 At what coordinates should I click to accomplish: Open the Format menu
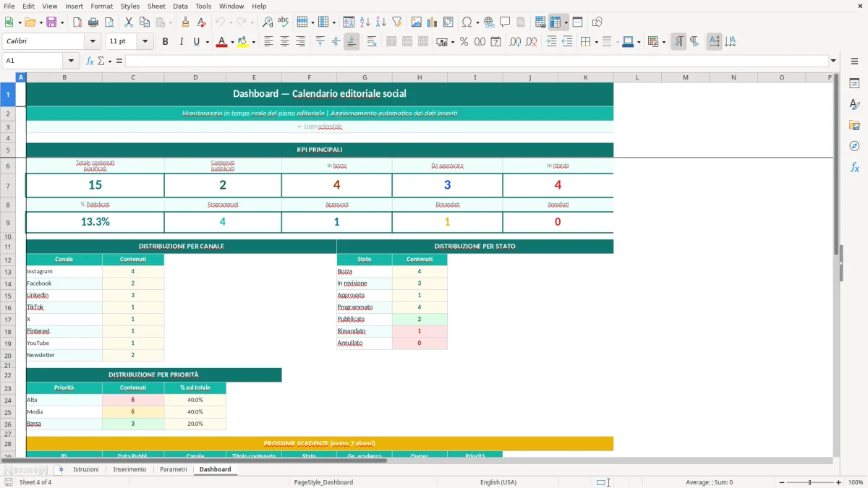point(101,6)
